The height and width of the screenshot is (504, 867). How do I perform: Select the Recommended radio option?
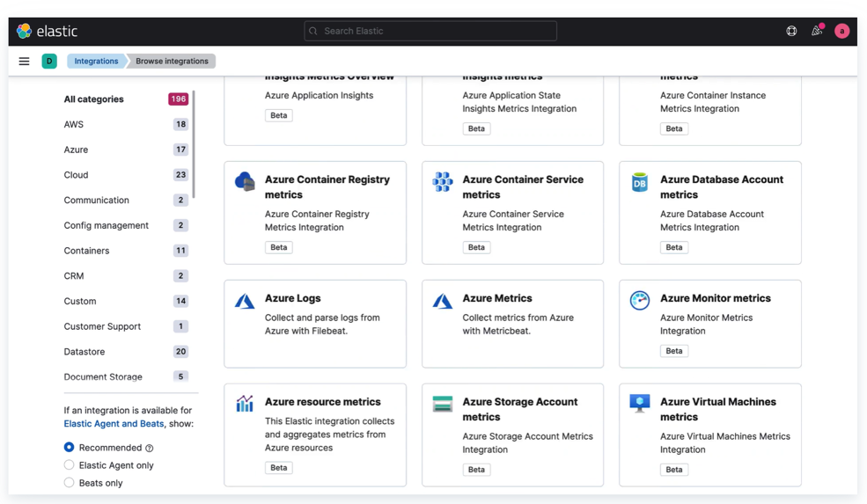click(x=69, y=448)
